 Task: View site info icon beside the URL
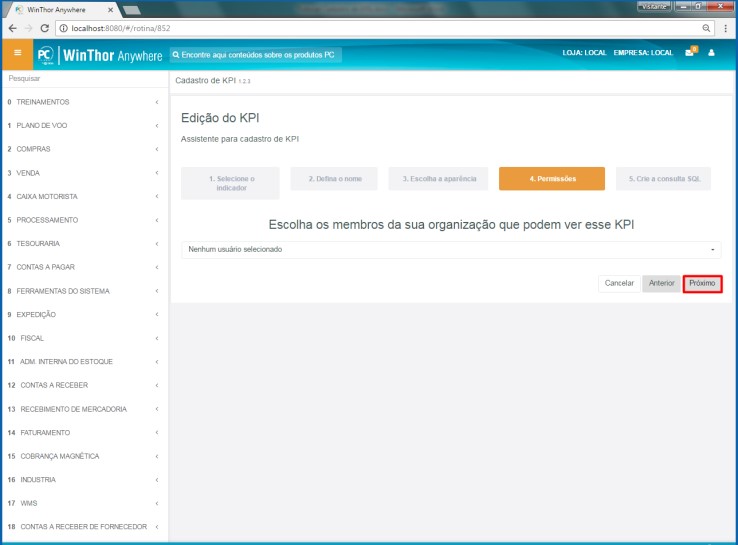click(64, 28)
